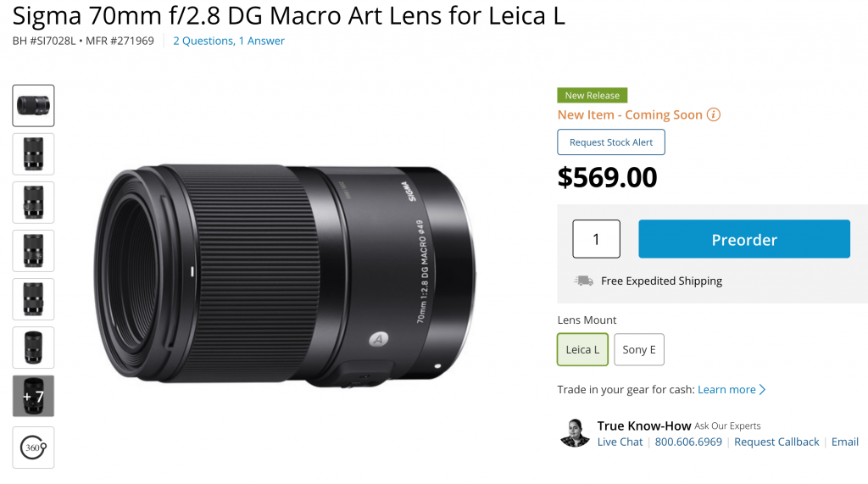Start a Live Chat with experts
This screenshot has width=868, height=484.
620,442
